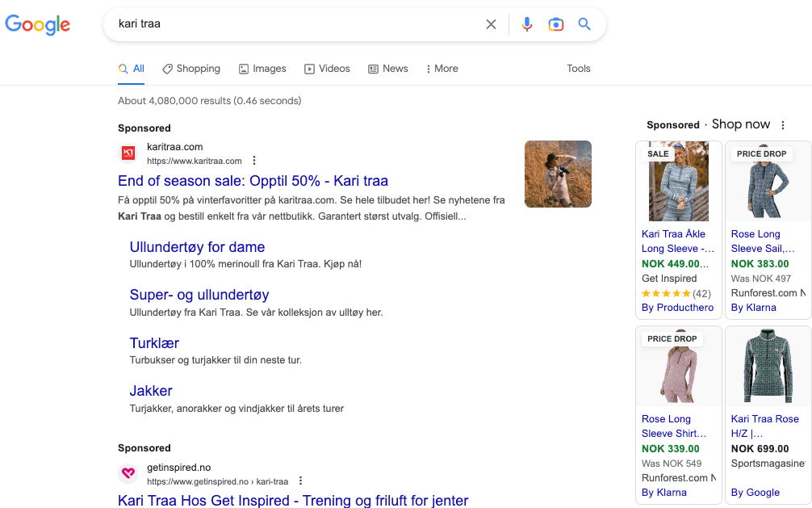
Task: Open the Jakker sitelink
Action: [151, 391]
